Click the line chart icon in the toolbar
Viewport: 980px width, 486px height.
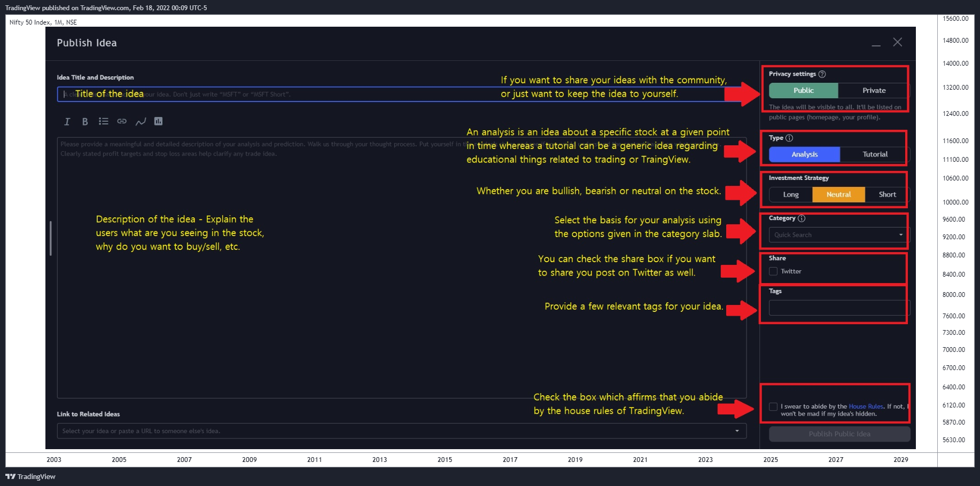pos(141,122)
